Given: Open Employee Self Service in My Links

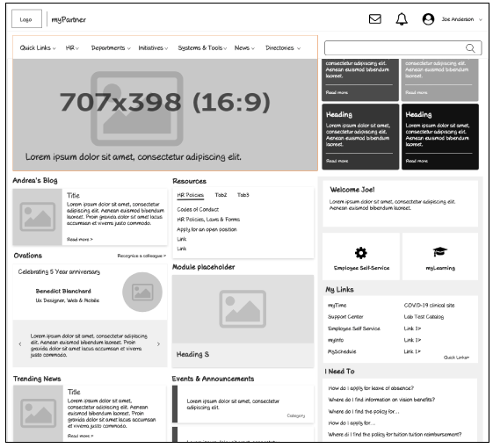Looking at the screenshot, I should (354, 329).
